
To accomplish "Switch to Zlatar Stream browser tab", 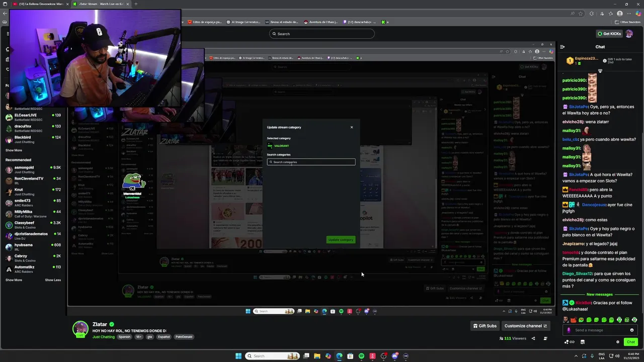I will coord(101,4).
